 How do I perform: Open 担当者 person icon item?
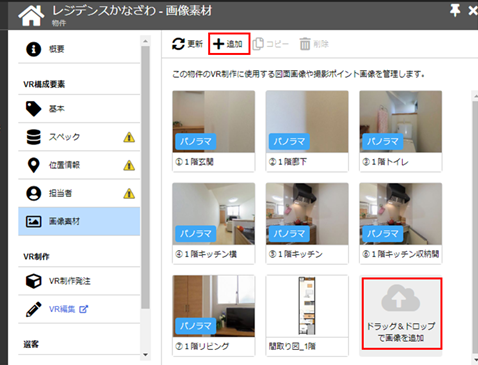point(79,193)
